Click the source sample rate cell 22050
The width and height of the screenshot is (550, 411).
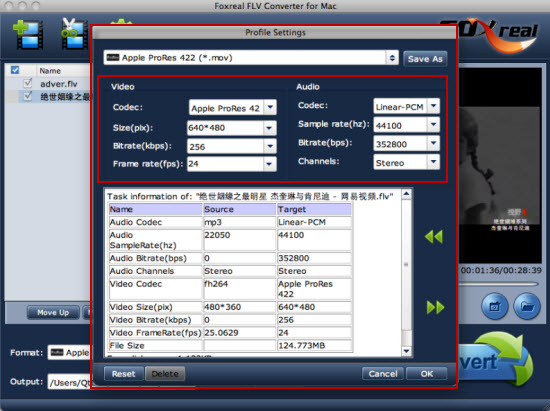[240, 240]
